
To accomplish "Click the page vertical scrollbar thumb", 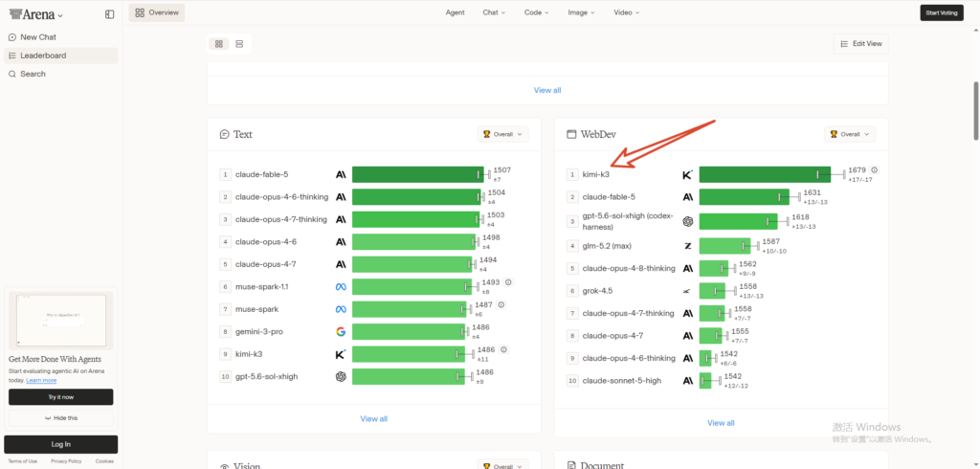I will click(975, 110).
